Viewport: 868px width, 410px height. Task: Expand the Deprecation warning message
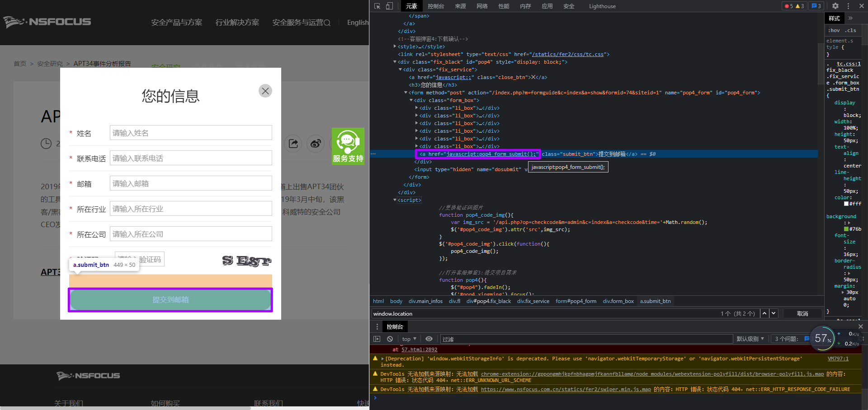tap(382, 359)
